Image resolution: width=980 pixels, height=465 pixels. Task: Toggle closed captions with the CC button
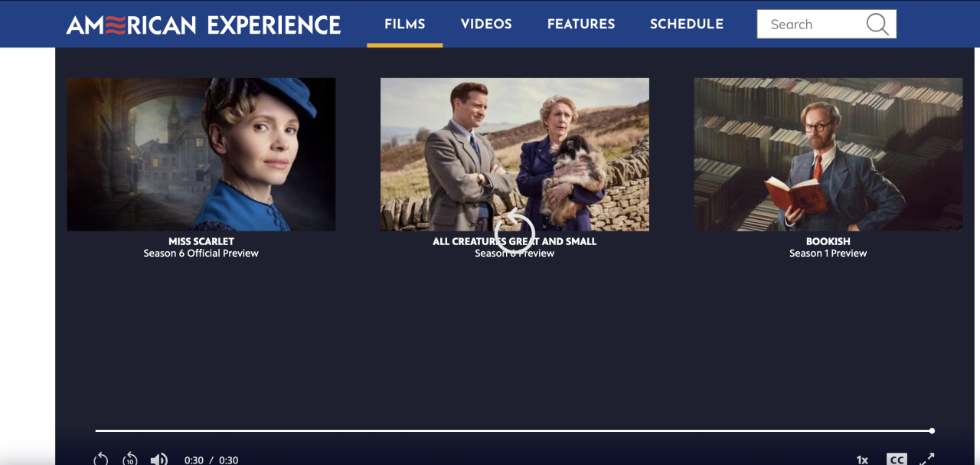pyautogui.click(x=897, y=460)
